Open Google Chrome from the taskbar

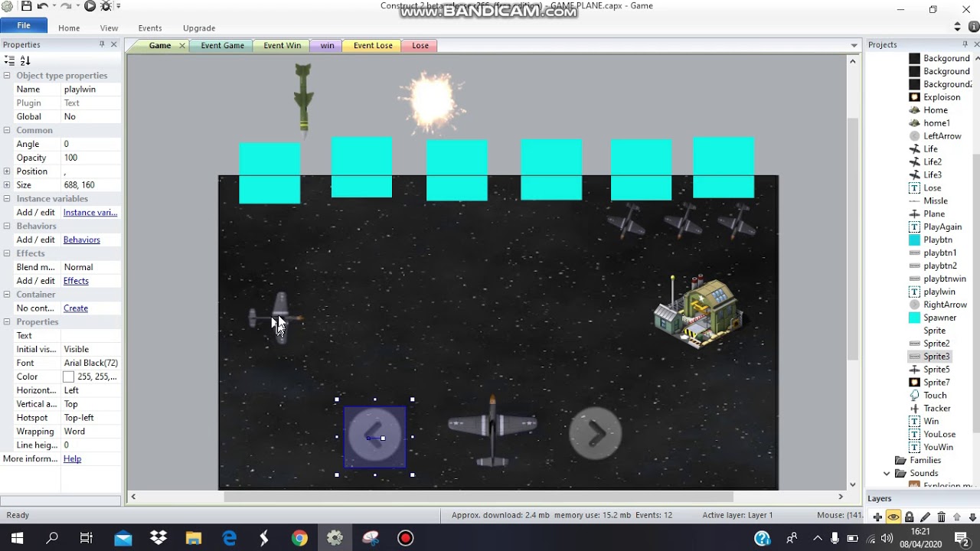(x=299, y=538)
